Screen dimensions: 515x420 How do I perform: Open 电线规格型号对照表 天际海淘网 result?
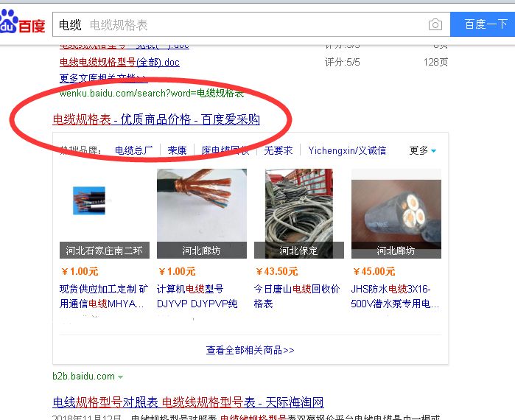click(x=188, y=402)
